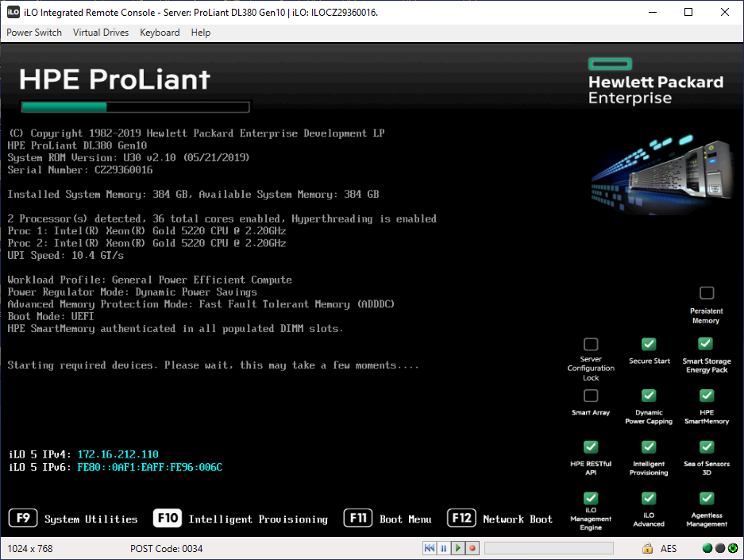
Task: Click the F12 Network Boot key
Action: [x=461, y=518]
